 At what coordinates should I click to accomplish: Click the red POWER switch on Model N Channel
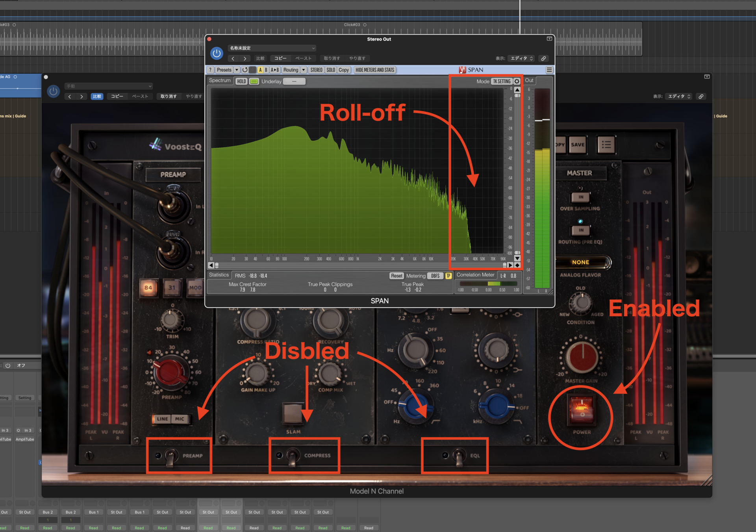[581, 410]
